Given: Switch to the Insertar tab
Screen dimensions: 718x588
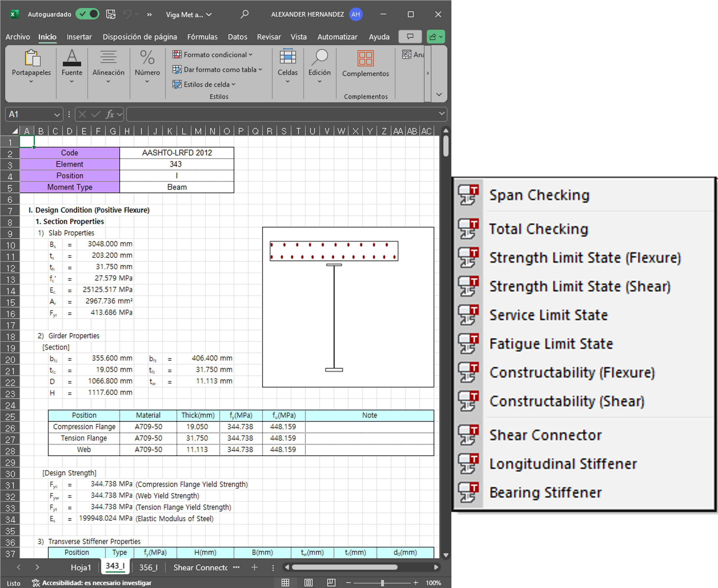Looking at the screenshot, I should coord(79,36).
